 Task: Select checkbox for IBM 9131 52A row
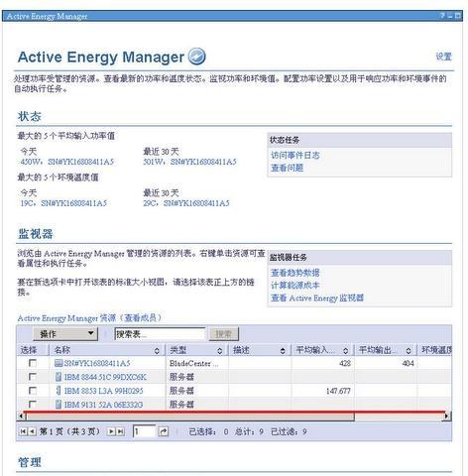pos(33,405)
